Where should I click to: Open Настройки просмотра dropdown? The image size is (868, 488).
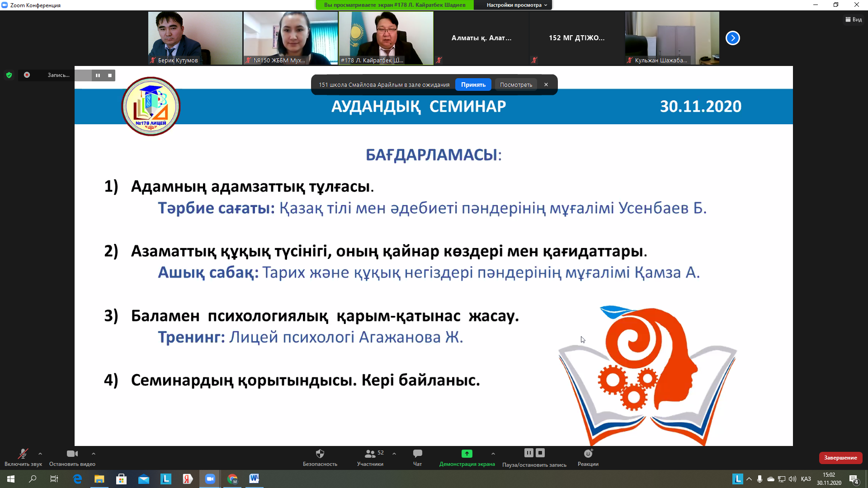tap(516, 5)
